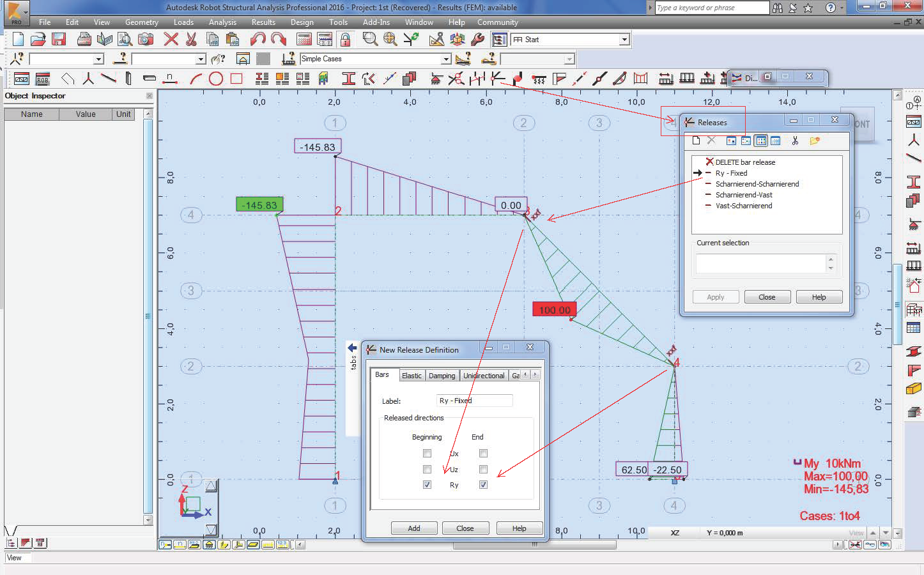Open the Results menu
The image size is (924, 575).
pos(263,22)
